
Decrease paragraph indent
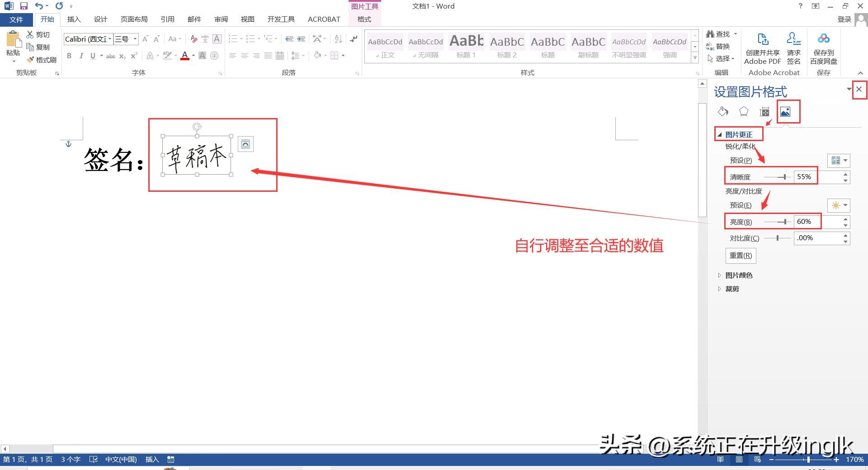(289, 39)
